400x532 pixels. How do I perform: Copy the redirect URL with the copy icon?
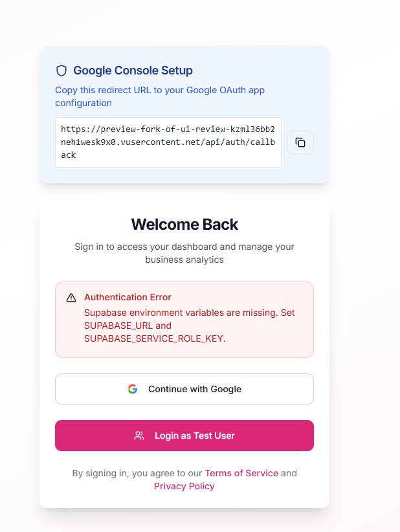[x=300, y=142]
